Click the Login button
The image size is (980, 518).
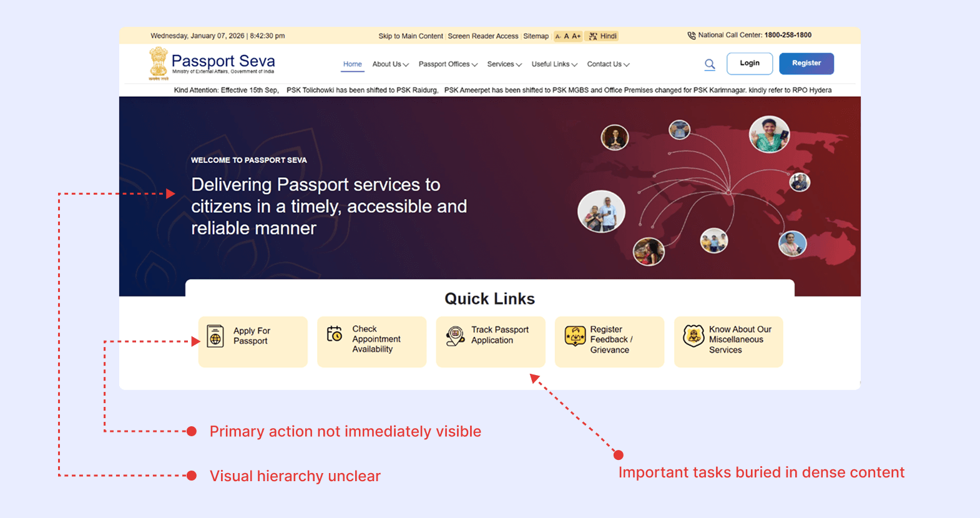[750, 63]
